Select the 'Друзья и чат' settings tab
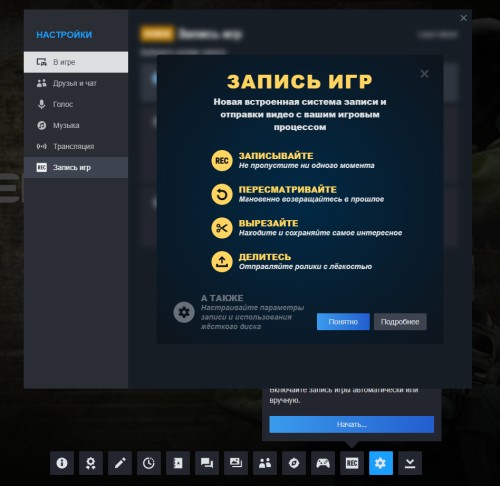This screenshot has width=500, height=486. (x=76, y=83)
